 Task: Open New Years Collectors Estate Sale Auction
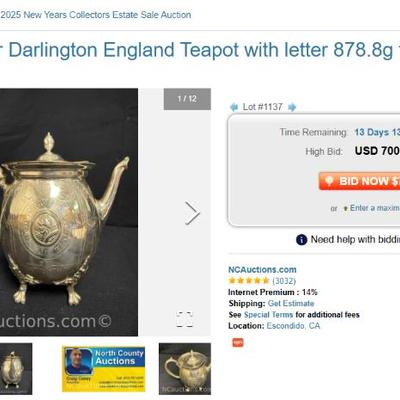coord(96,15)
